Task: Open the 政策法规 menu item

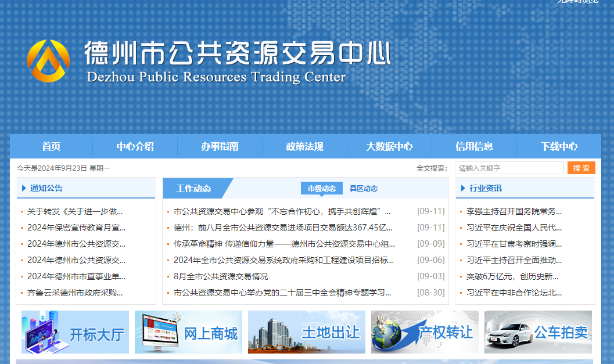Action: pos(304,147)
